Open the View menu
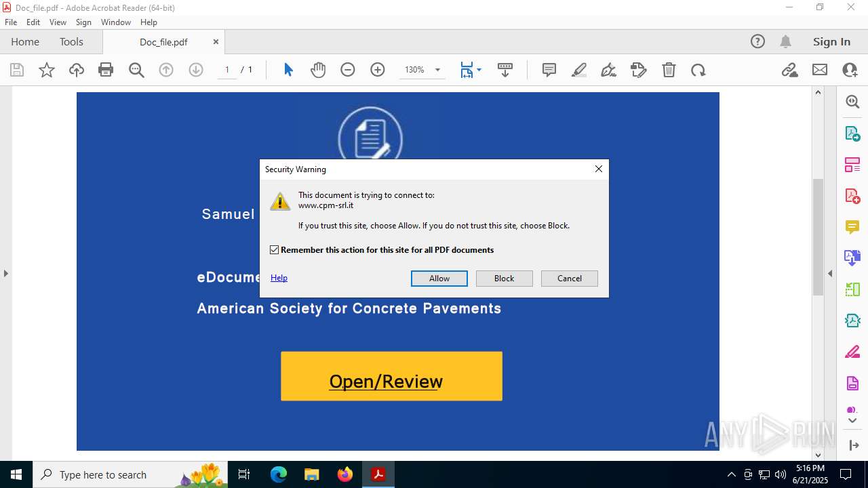The height and width of the screenshot is (488, 868). (58, 22)
